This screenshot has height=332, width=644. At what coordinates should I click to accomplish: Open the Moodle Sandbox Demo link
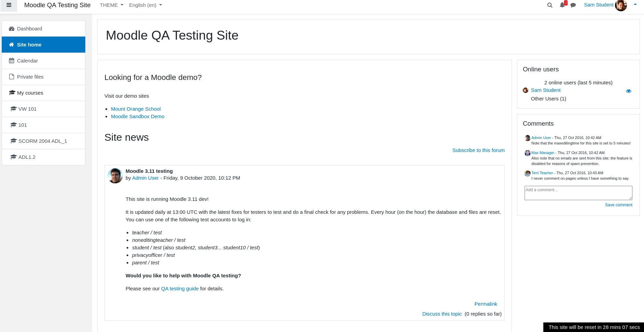[x=138, y=116]
